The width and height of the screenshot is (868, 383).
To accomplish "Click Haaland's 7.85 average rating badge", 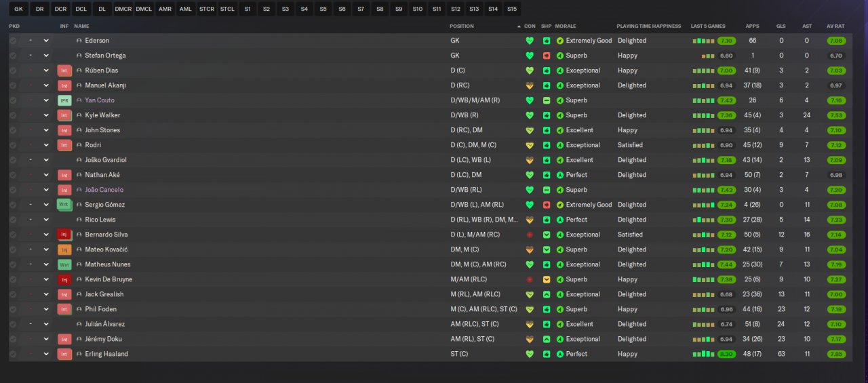I will [836, 354].
